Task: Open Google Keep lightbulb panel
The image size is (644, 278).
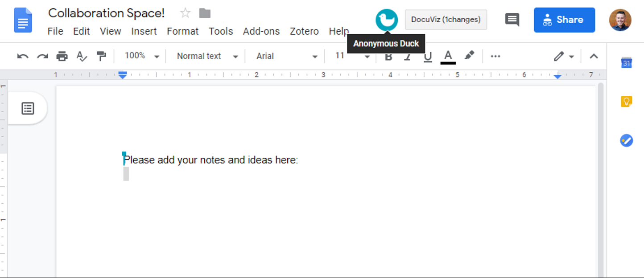Action: pyautogui.click(x=627, y=102)
